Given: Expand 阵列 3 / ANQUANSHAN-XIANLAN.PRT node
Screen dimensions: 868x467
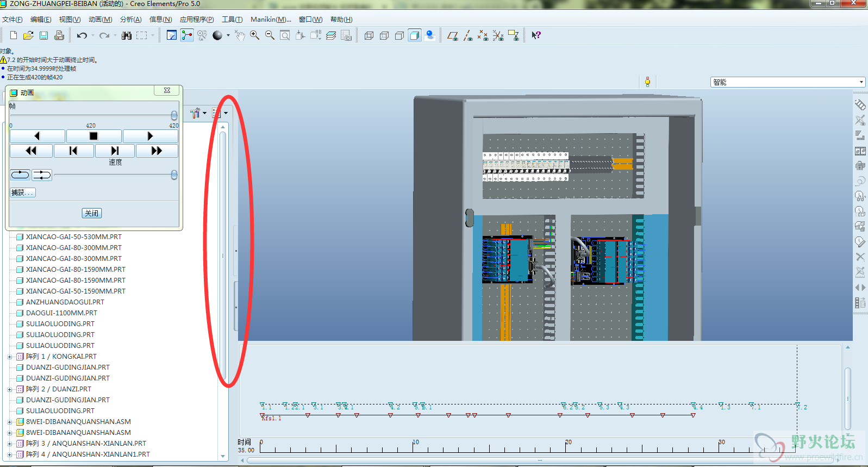Looking at the screenshot, I should pyautogui.click(x=9, y=444).
